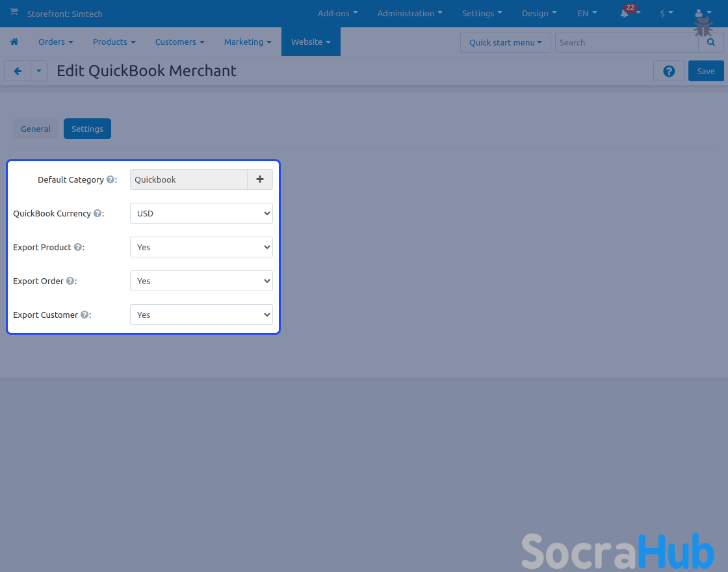
Task: Click the search magnifier button
Action: 711,42
